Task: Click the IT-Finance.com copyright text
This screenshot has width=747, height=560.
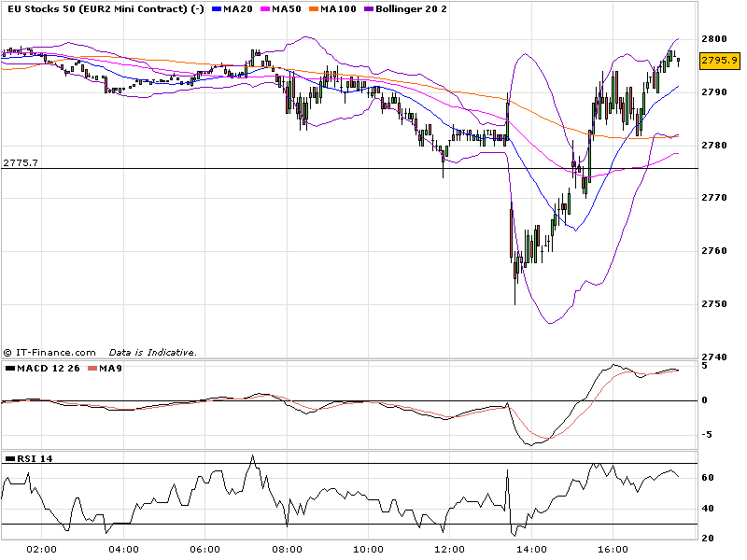Action: [x=49, y=353]
